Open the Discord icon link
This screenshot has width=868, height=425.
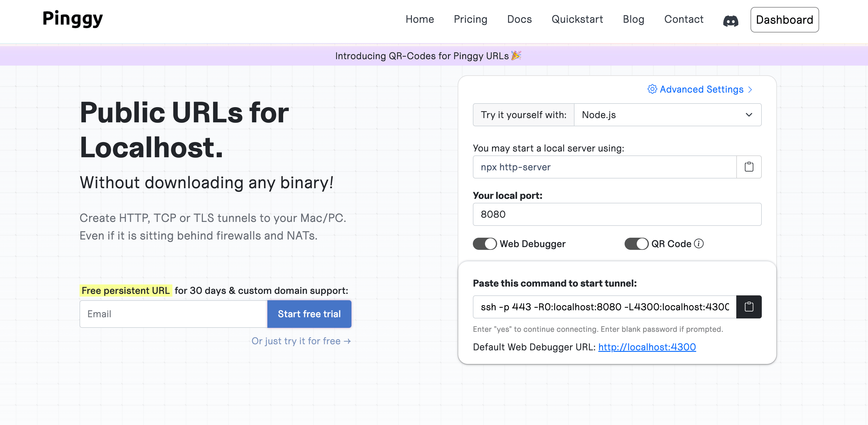[730, 20]
